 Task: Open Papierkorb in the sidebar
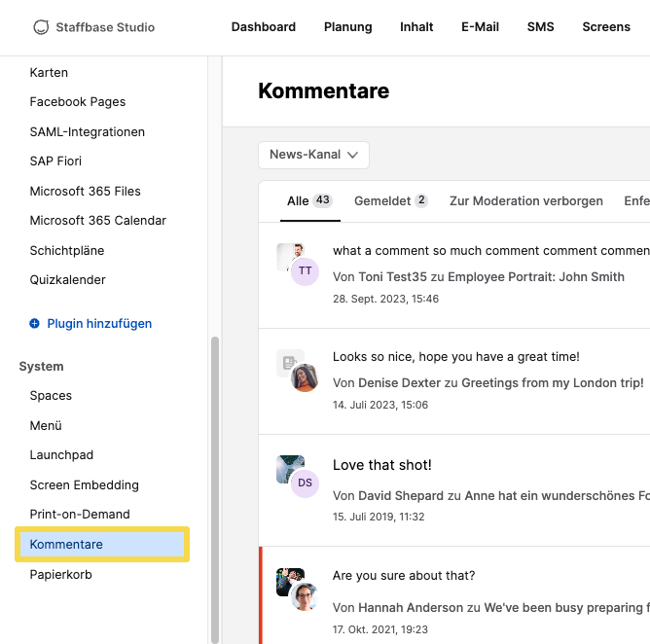[x=60, y=575]
